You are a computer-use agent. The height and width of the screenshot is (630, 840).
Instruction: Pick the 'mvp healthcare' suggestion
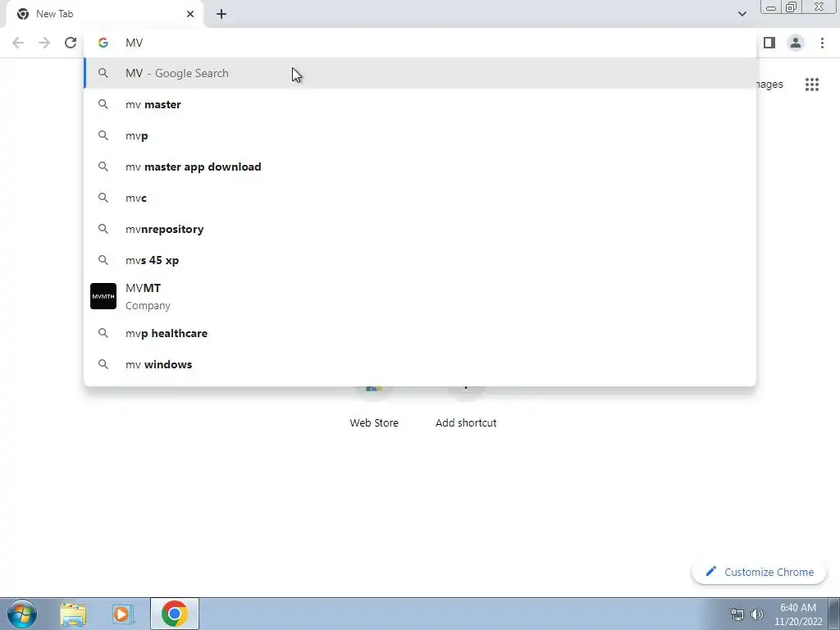[x=420, y=333]
